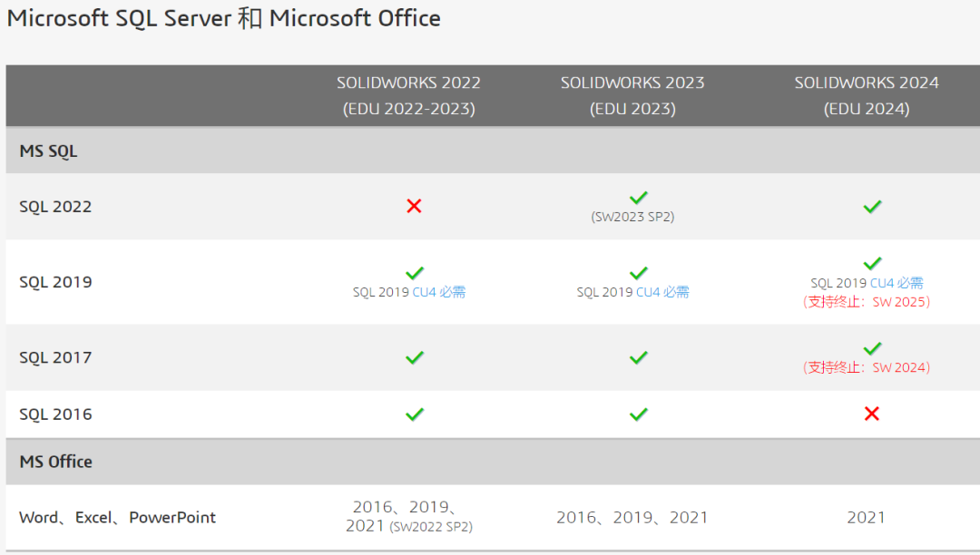Click green check for SQL 2019 under SOLIDWORKS 2022
This screenshot has width=980, height=555.
[415, 274]
